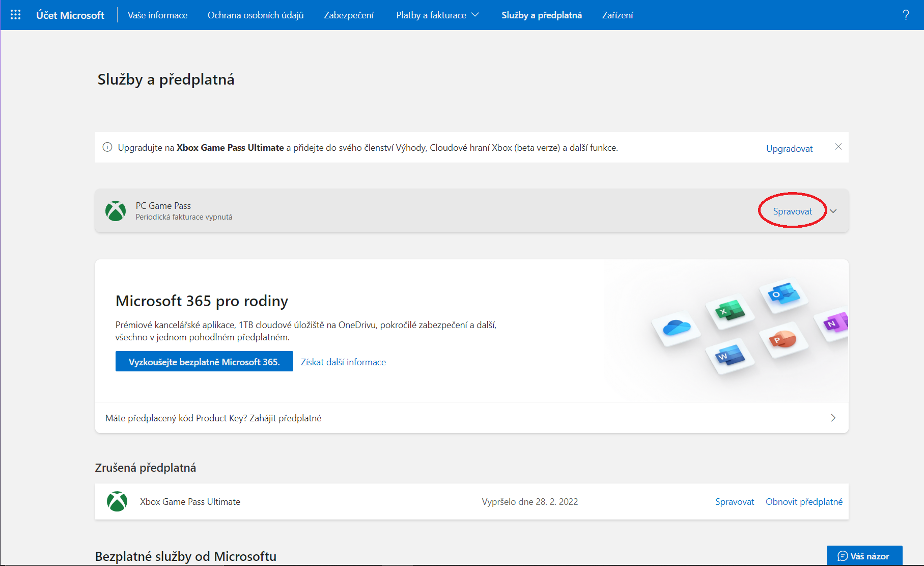Click the Obnovit předplatné link
Image resolution: width=924 pixels, height=566 pixels.
tap(804, 501)
